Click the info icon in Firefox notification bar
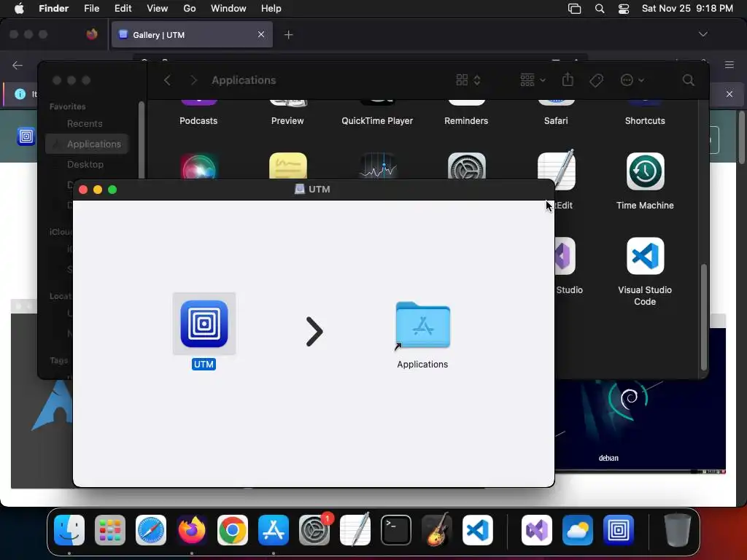Viewport: 747px width, 560px height. [20, 94]
